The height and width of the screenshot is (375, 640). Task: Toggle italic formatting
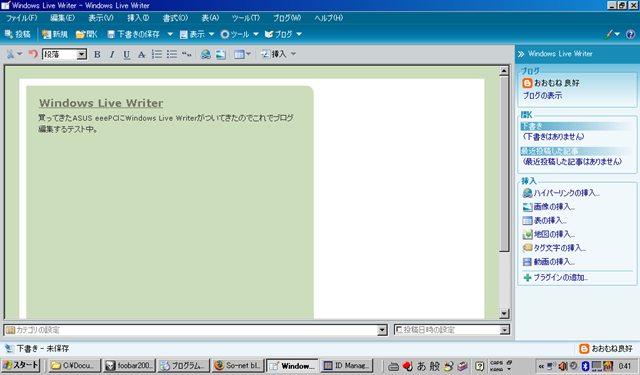[x=112, y=54]
